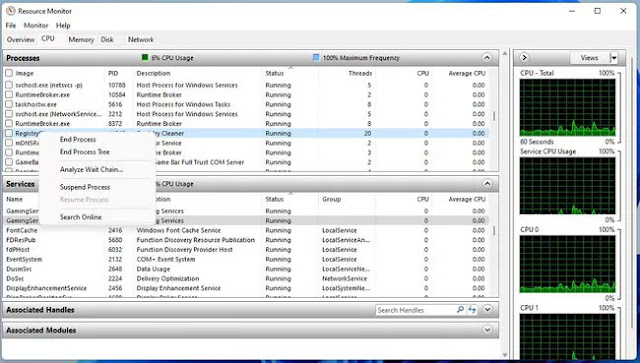Collapse the graphs pane with the arrow button
This screenshot has width=640, height=363.
pos(524,58)
